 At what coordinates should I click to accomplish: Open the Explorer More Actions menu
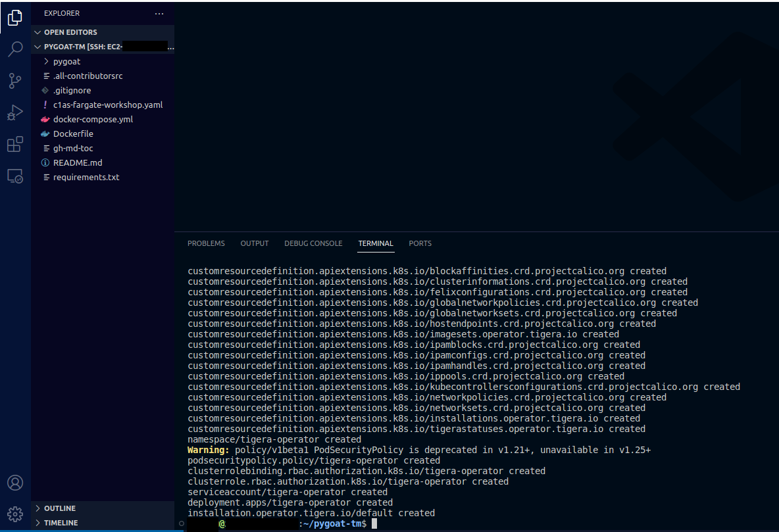[159, 12]
